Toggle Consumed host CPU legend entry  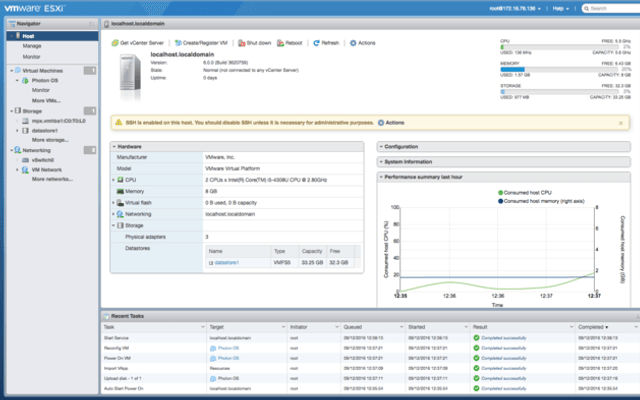[x=524, y=193]
